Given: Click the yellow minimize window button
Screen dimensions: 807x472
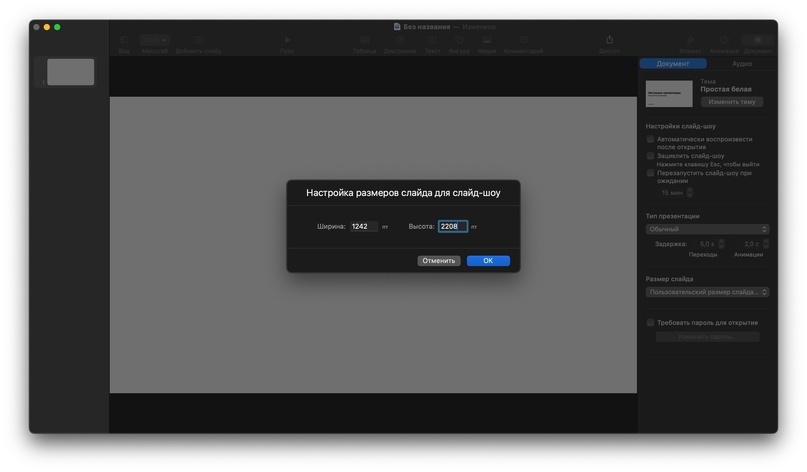Looking at the screenshot, I should pyautogui.click(x=47, y=27).
